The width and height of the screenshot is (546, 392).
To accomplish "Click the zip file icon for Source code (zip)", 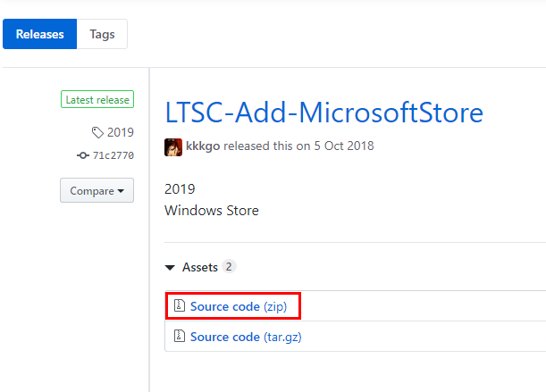I will pos(180,305).
